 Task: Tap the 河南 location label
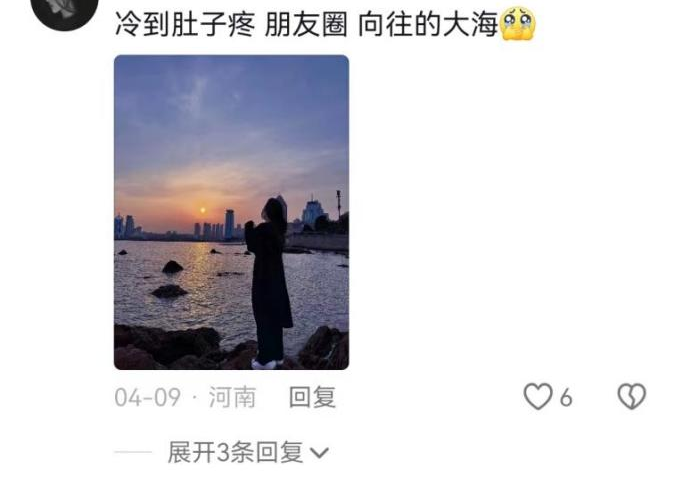point(232,397)
